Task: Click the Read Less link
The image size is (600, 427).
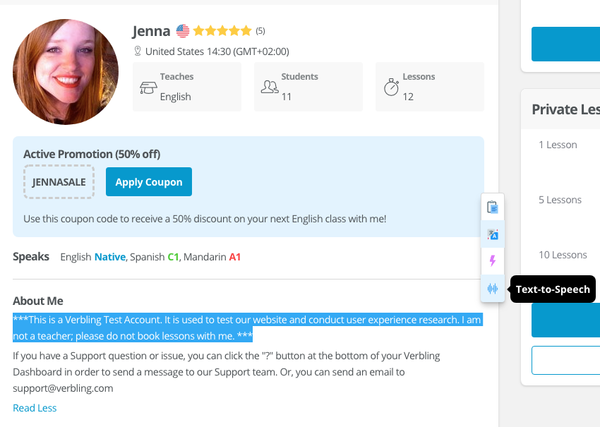Action: (35, 408)
